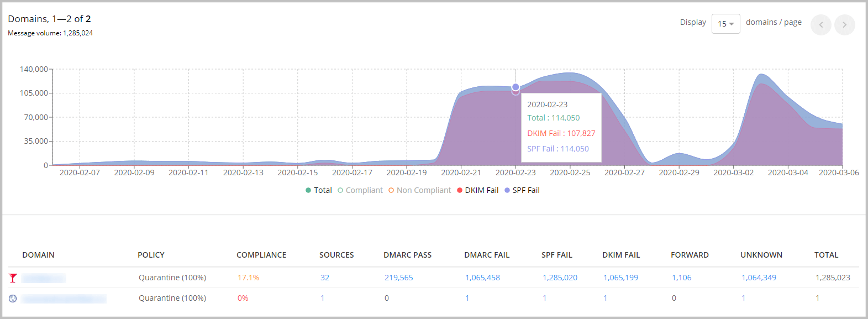
Task: Open the first blurred domain name link
Action: 44,278
